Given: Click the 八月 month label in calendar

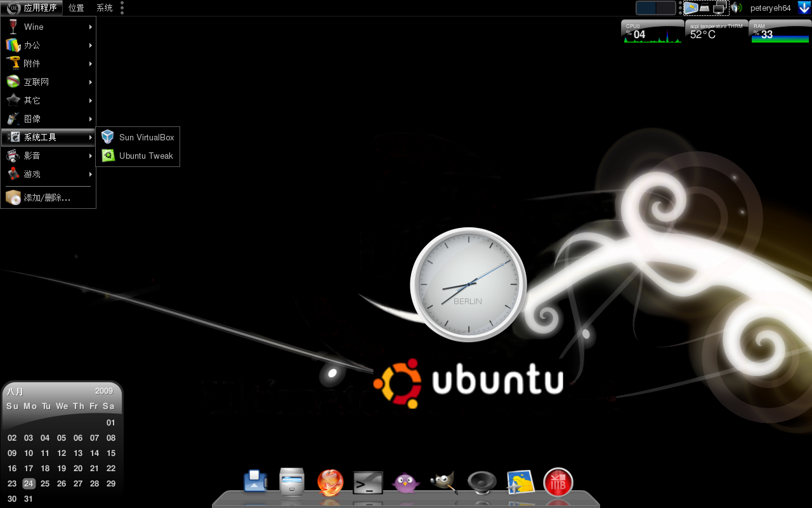Looking at the screenshot, I should (x=15, y=392).
